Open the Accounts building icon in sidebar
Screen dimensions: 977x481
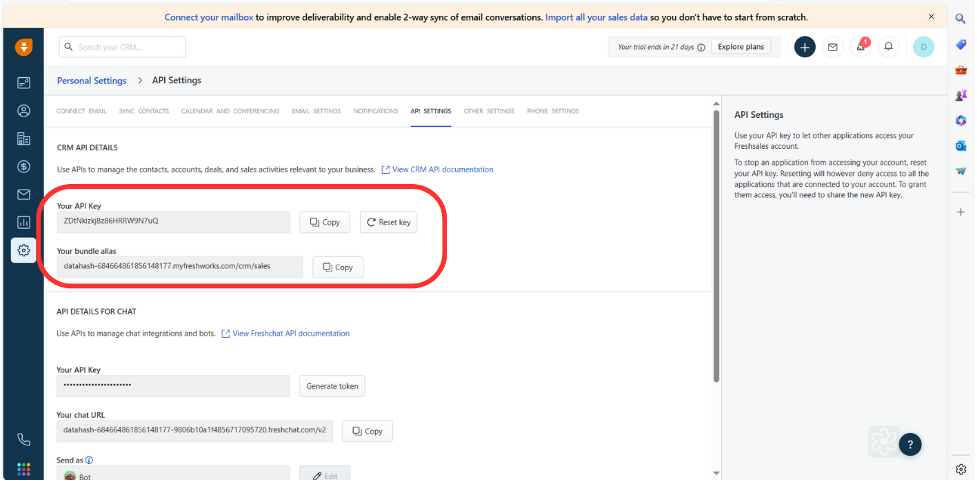click(x=24, y=138)
